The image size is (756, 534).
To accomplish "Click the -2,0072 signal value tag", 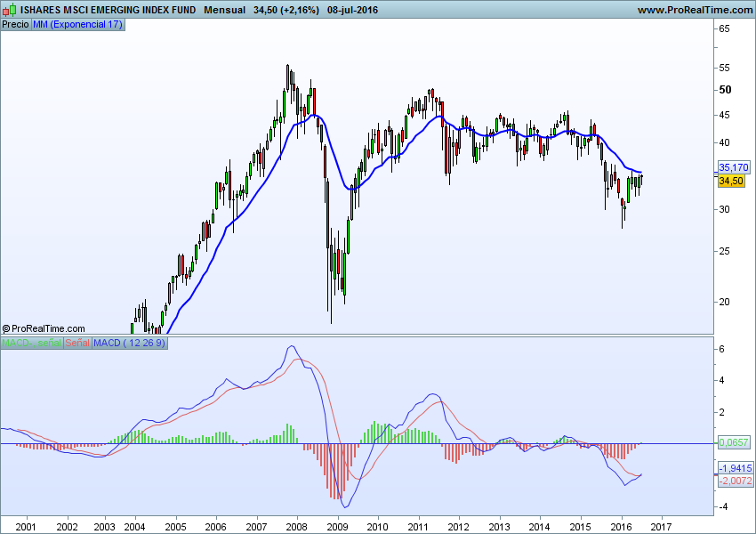I will 735,481.
